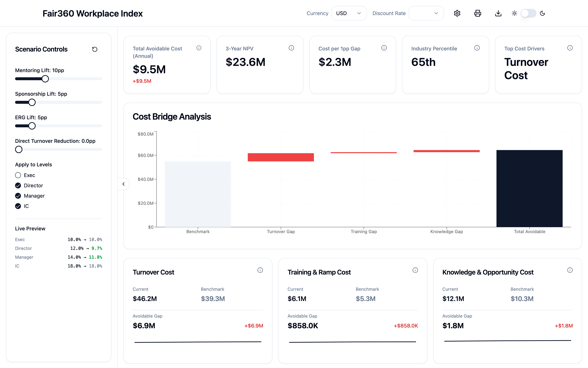
Task: Click the 65th percentile value
Action: [423, 62]
